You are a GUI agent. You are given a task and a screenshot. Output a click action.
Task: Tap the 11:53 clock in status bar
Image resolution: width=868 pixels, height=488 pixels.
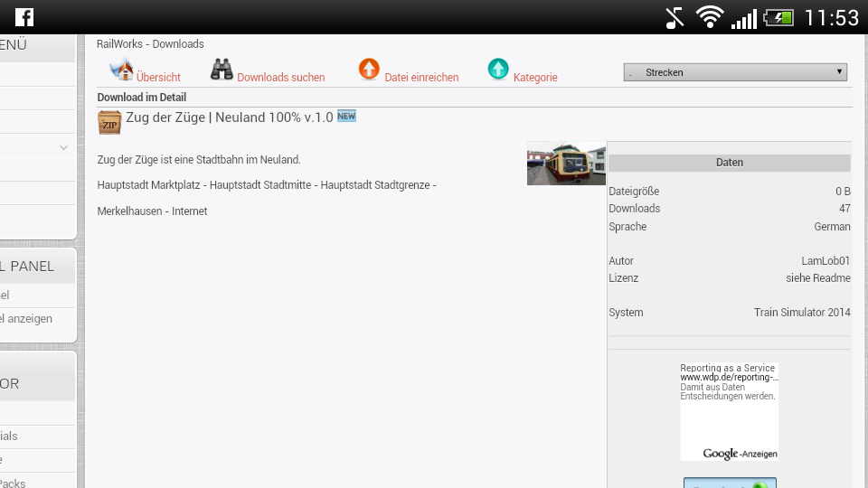[832, 18]
